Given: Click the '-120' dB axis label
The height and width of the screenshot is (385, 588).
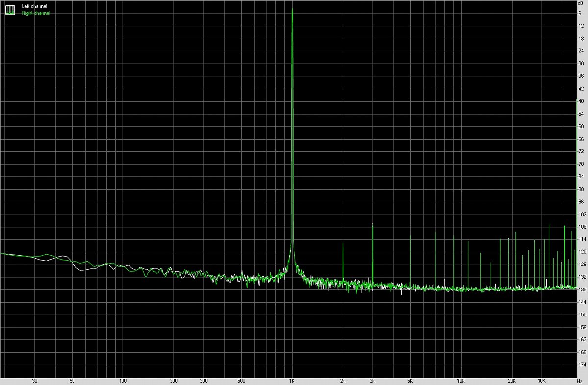Looking at the screenshot, I should point(582,252).
